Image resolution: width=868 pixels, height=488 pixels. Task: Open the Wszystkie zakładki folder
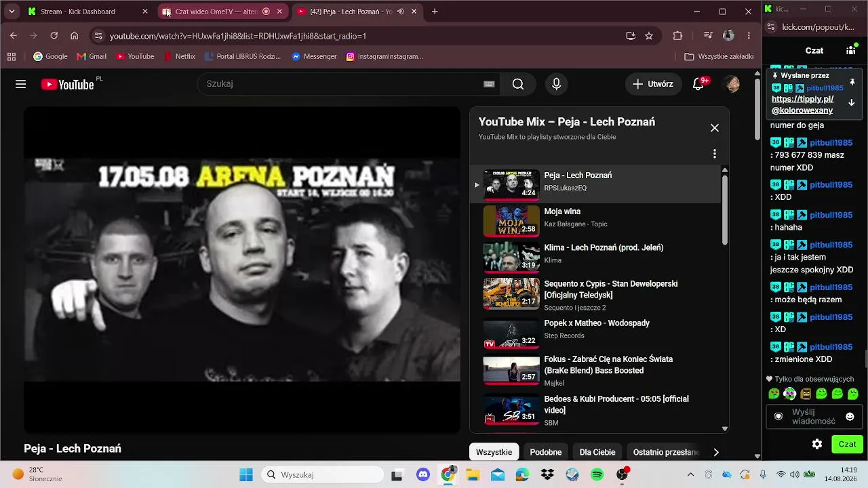coord(719,56)
